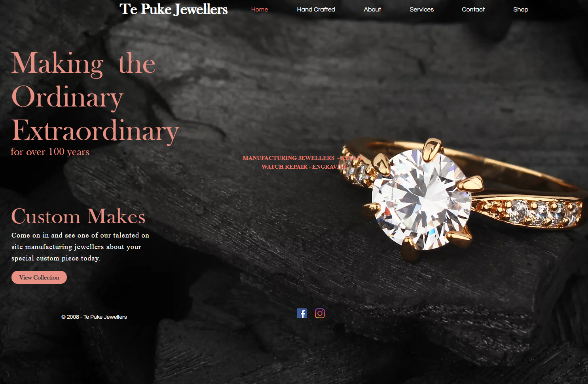Click the Te Puke Jewellers logo title
588x384 pixels.
pos(173,9)
